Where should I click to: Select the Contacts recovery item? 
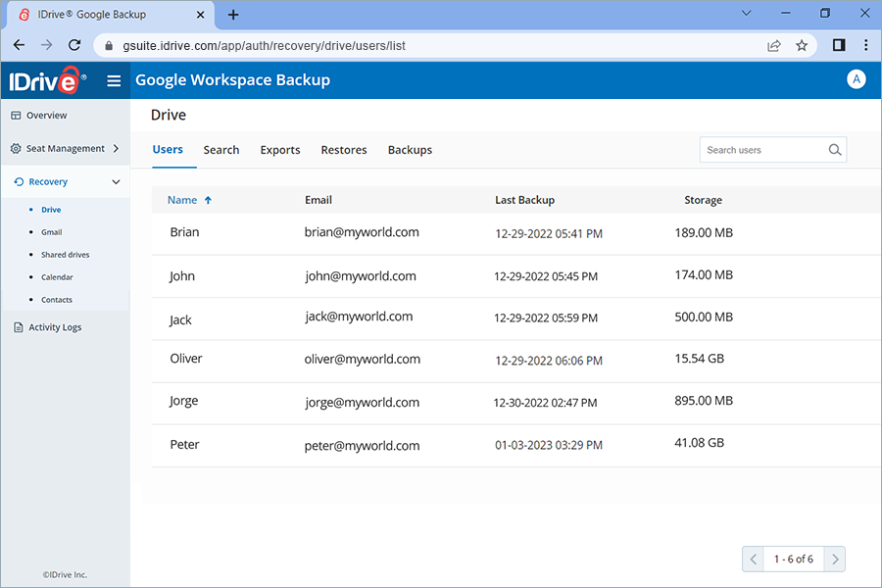(x=55, y=299)
